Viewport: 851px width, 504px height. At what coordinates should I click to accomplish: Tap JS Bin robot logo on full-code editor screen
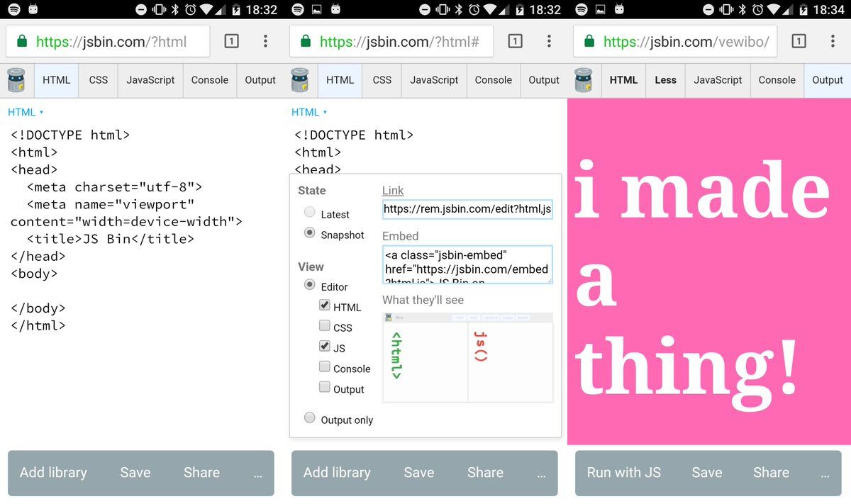click(x=16, y=80)
